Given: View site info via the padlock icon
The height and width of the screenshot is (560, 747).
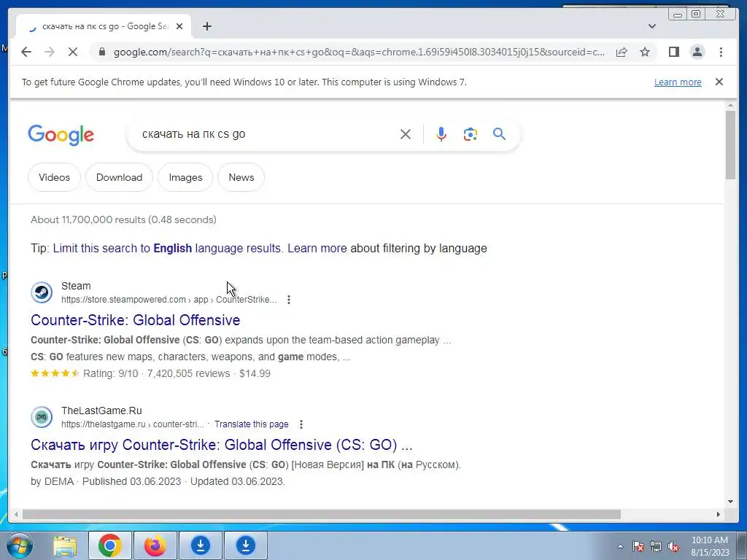Looking at the screenshot, I should (x=102, y=52).
